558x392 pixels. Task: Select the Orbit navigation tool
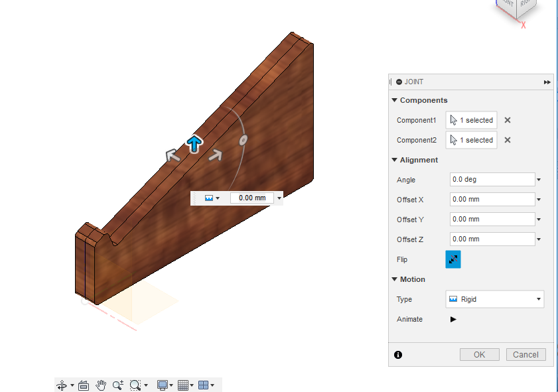pos(62,385)
